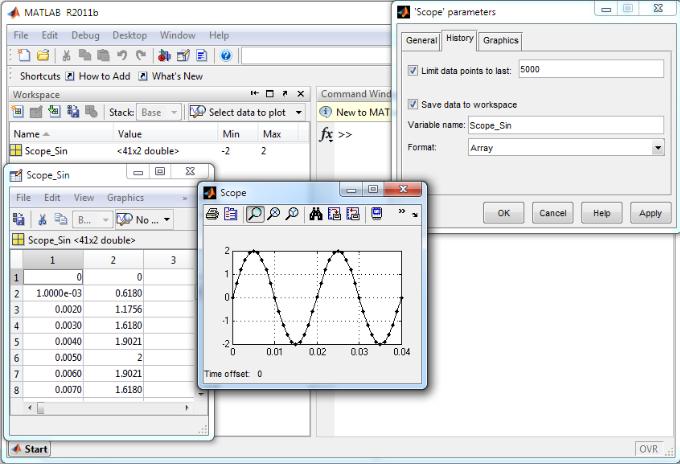The image size is (680, 464).
Task: Open GUIDE from the MATLAB toolbar
Action: click(x=183, y=55)
